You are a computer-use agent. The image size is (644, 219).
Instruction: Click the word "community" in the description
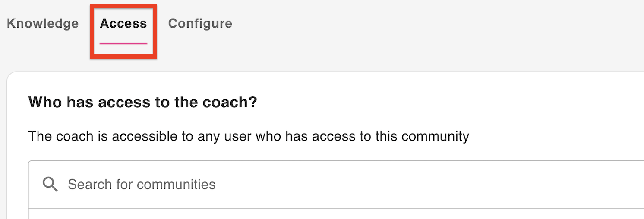[435, 137]
